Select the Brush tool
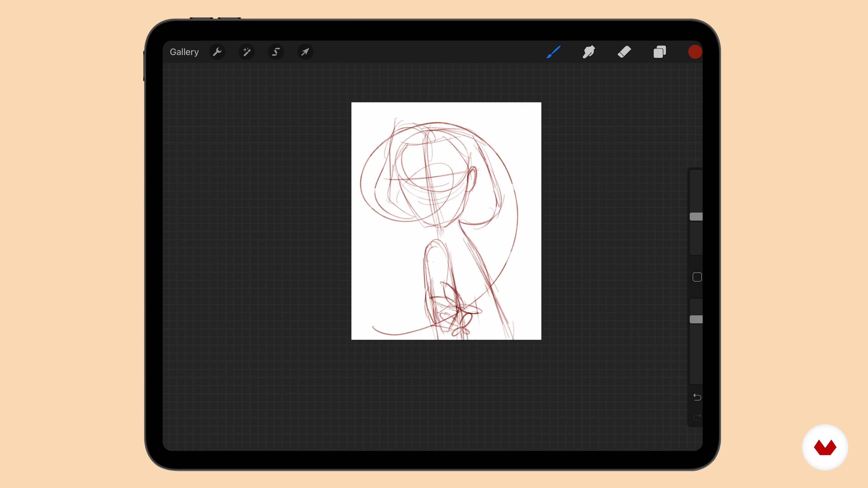868x488 pixels. 554,52
